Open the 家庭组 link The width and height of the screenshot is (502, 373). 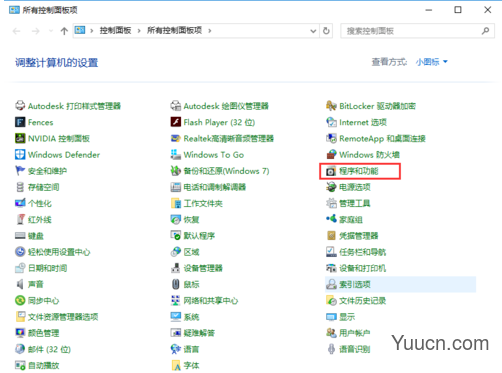(351, 220)
